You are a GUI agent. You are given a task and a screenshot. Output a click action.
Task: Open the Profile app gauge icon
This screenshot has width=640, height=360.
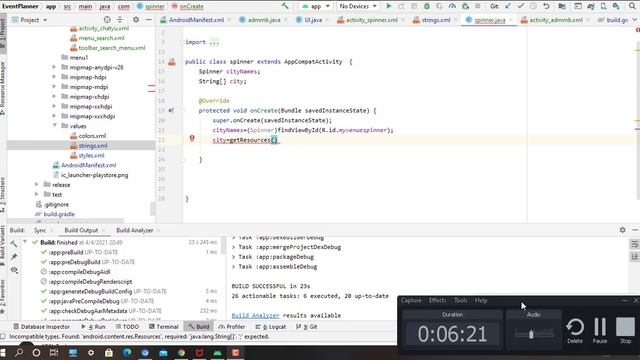[x=452, y=6]
